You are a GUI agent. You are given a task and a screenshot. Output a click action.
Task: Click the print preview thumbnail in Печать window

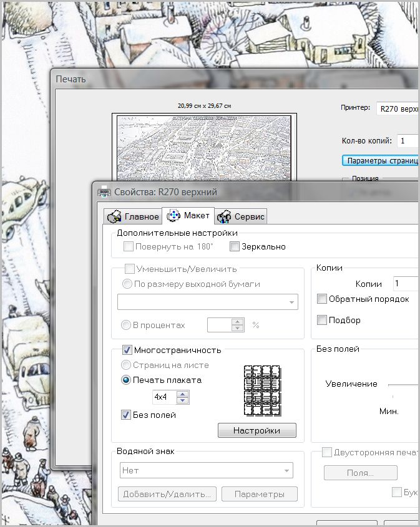(204, 148)
